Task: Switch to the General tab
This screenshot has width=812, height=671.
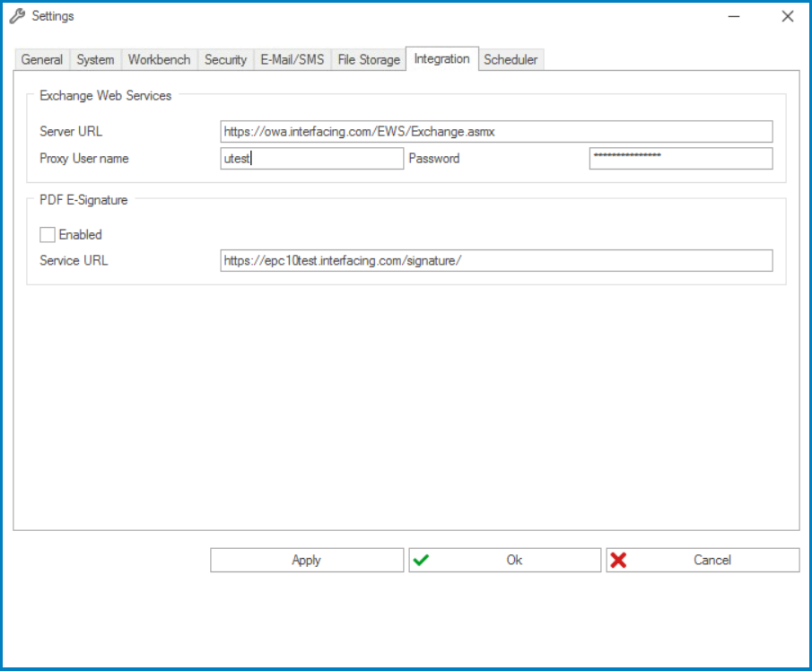Action: [41, 59]
